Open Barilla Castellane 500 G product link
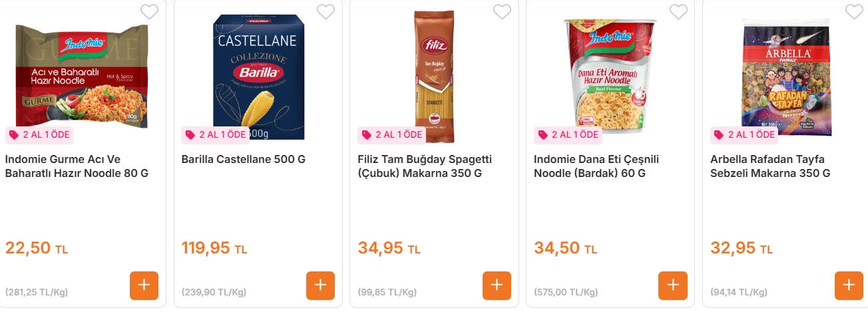This screenshot has width=868, height=312. pyautogui.click(x=243, y=160)
